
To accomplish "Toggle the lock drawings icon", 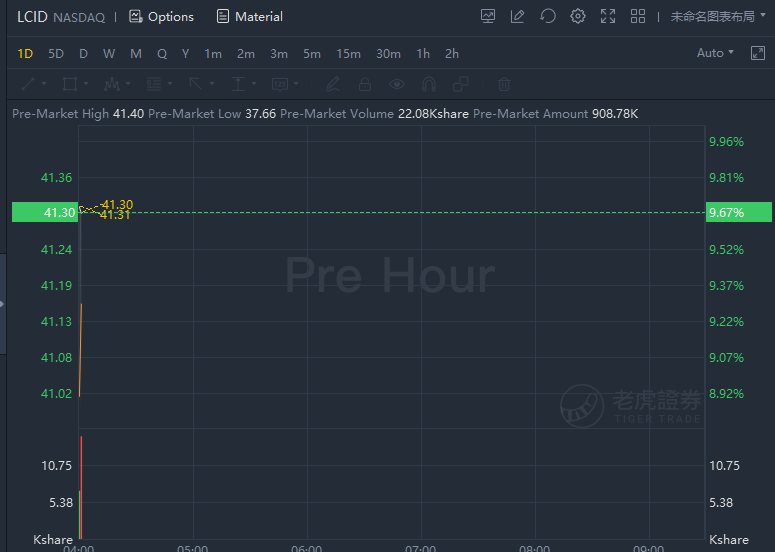I will tap(365, 84).
